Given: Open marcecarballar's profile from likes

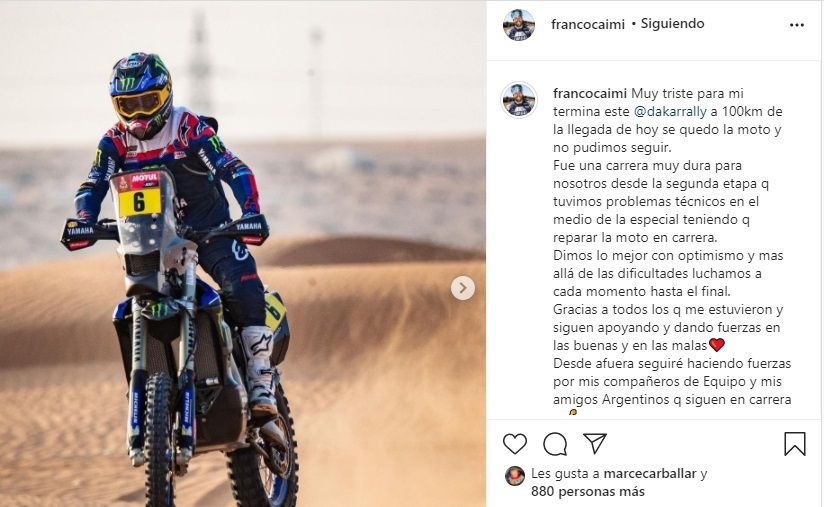Looking at the screenshot, I should pyautogui.click(x=650, y=473).
